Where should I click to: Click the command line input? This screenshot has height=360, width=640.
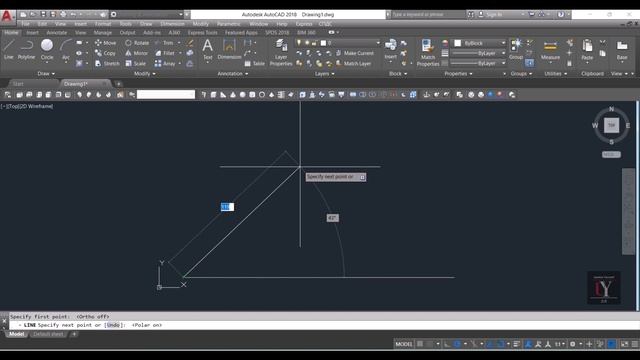tap(322, 325)
